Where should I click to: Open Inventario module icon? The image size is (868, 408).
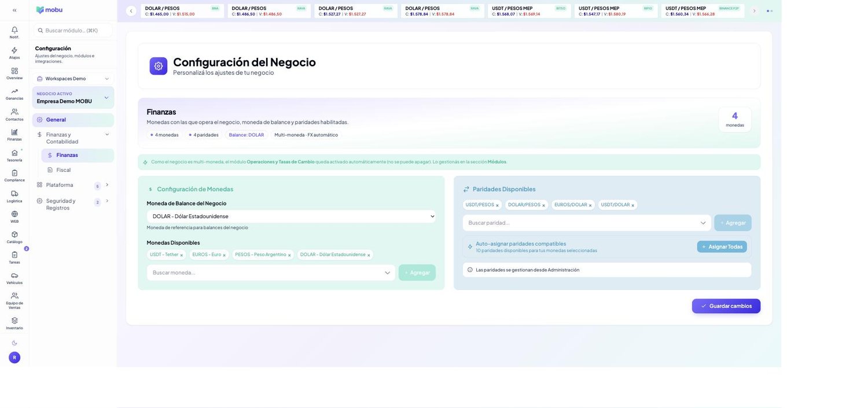point(14,324)
